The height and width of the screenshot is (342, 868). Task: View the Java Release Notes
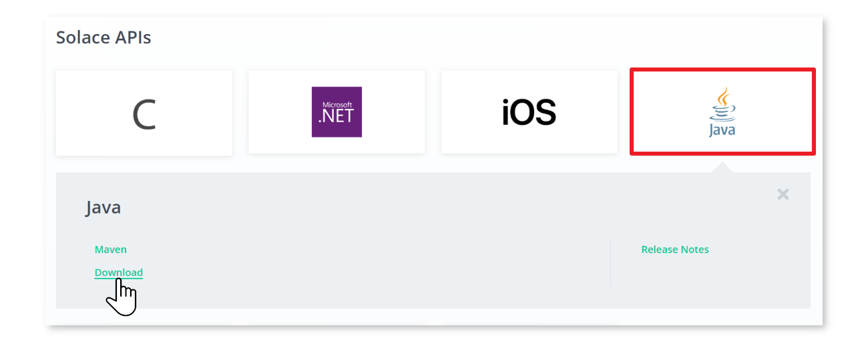(x=675, y=250)
